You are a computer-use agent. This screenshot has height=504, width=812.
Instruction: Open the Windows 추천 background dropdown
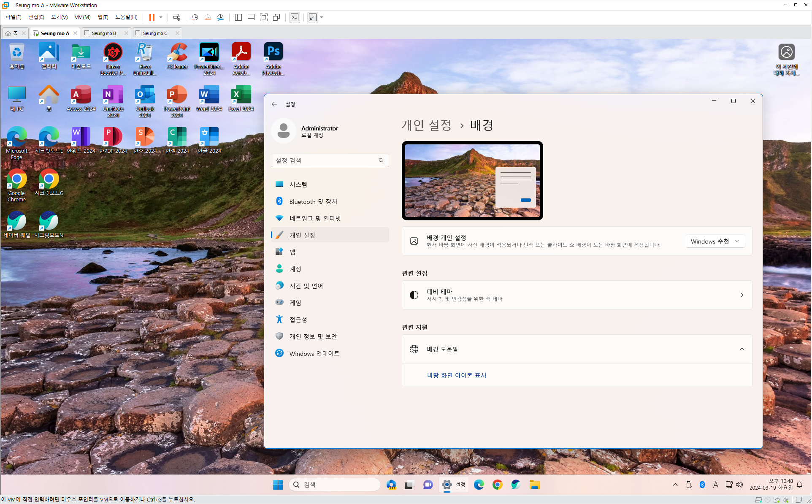tap(715, 241)
